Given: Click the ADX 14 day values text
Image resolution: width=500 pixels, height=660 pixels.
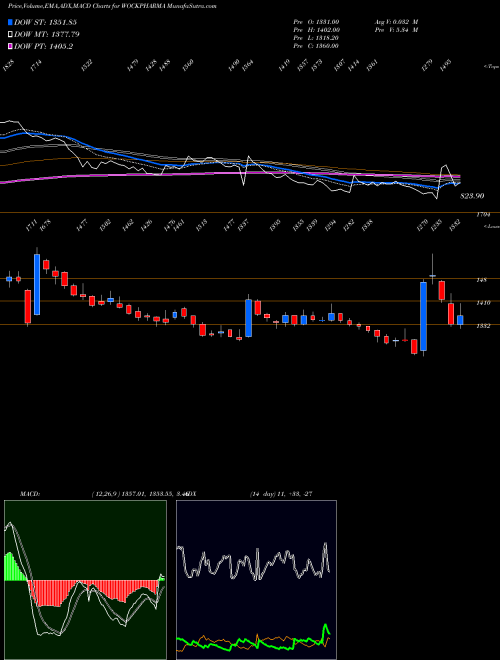Looking at the screenshot, I should (x=281, y=493).
